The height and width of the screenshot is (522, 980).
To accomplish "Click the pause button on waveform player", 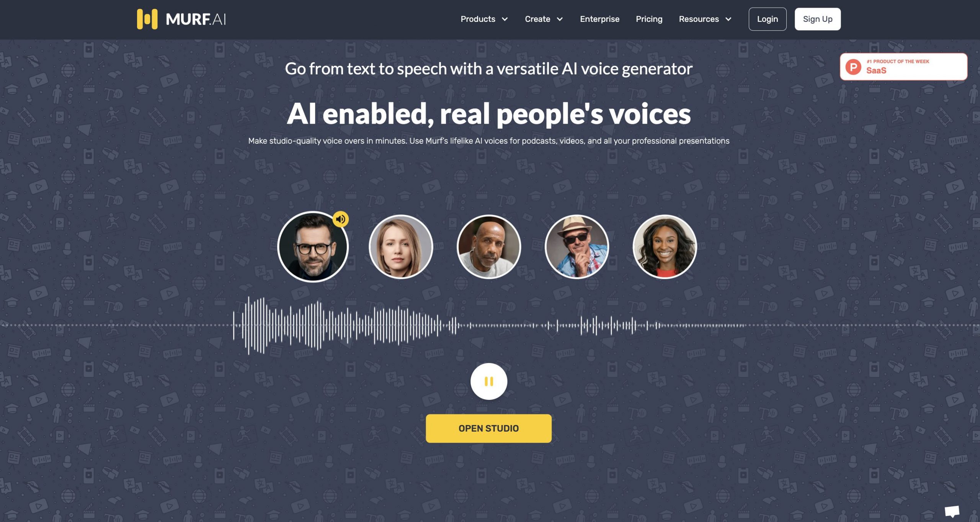I will (489, 381).
